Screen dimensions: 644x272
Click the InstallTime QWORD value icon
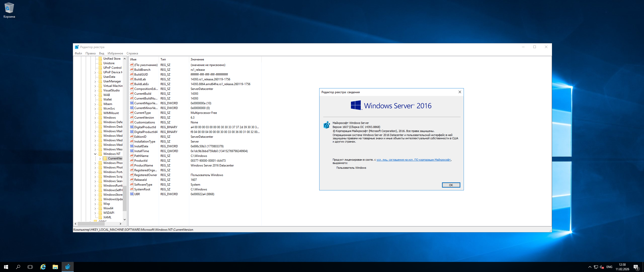(132, 151)
